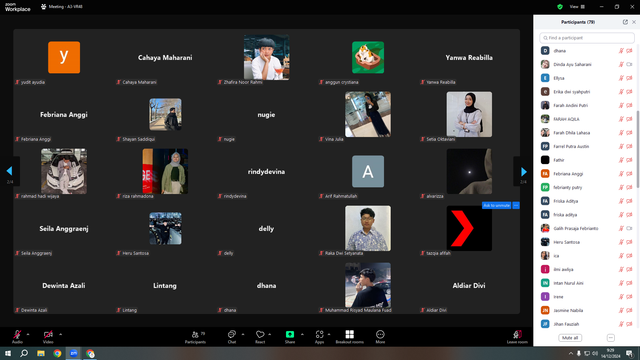The height and width of the screenshot is (360, 640).
Task: Open more options on taqqia afifah tile
Action: coord(516,205)
